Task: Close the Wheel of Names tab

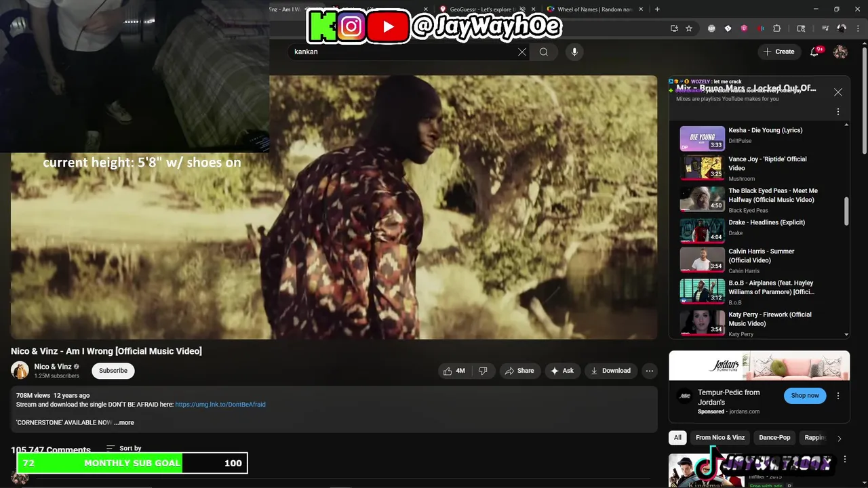Action: click(642, 9)
